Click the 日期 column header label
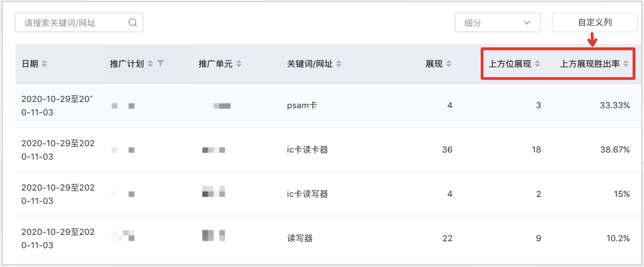Screen dimensions: 644x267 (30, 64)
